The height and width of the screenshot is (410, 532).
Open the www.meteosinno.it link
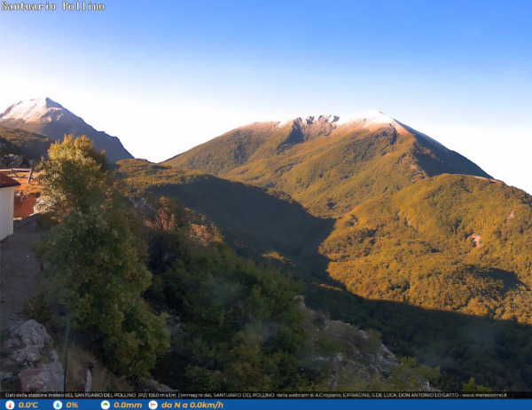(x=484, y=395)
